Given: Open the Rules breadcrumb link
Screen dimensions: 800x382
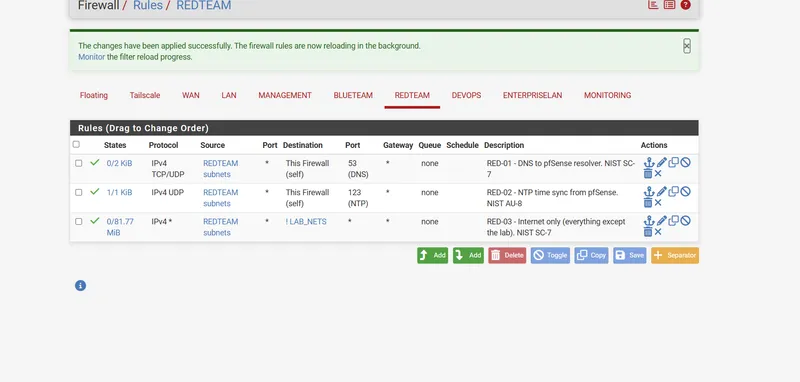Looking at the screenshot, I should (x=147, y=6).
